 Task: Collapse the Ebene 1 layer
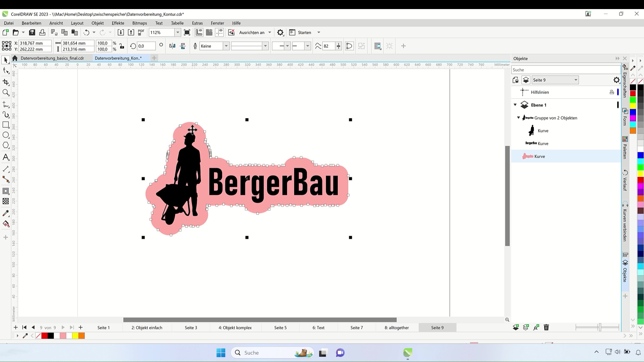[x=515, y=105]
